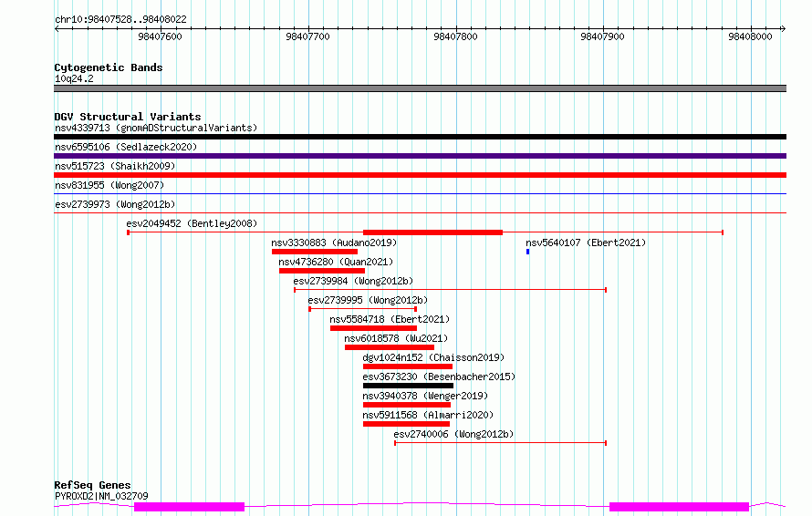
Task: Select the thick red esv2049452 segment
Action: pos(433,232)
